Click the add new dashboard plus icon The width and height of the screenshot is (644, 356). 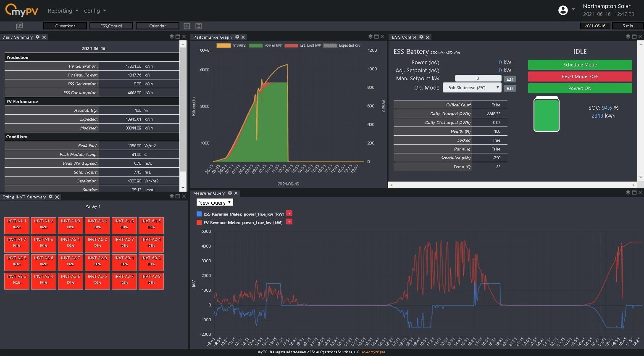187,26
